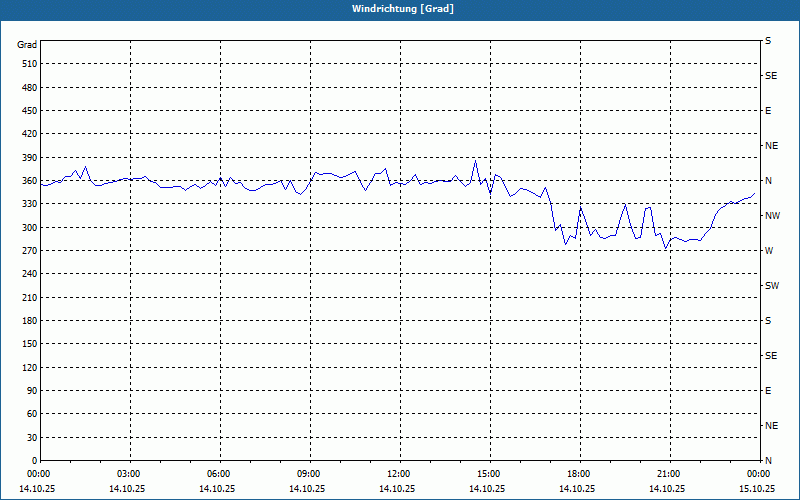The width and height of the screenshot is (800, 500).
Task: Choose the 60 degree axis label
Action: pyautogui.click(x=32, y=414)
